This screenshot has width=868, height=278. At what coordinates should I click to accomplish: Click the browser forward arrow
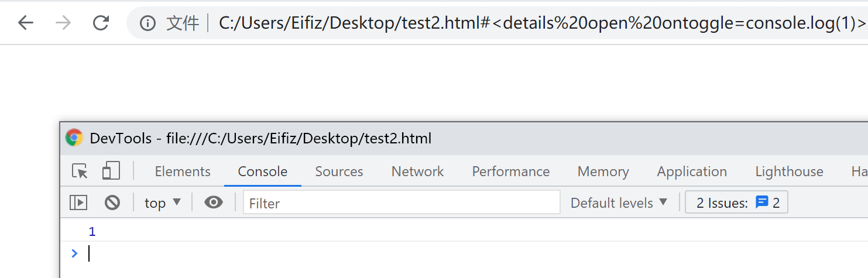coord(63,23)
